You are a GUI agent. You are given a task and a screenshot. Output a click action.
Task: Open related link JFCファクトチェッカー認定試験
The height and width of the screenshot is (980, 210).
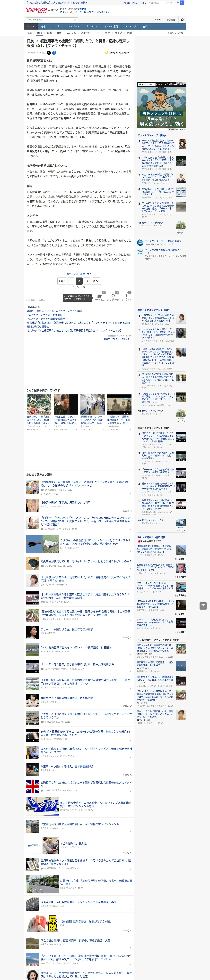(x=45, y=315)
